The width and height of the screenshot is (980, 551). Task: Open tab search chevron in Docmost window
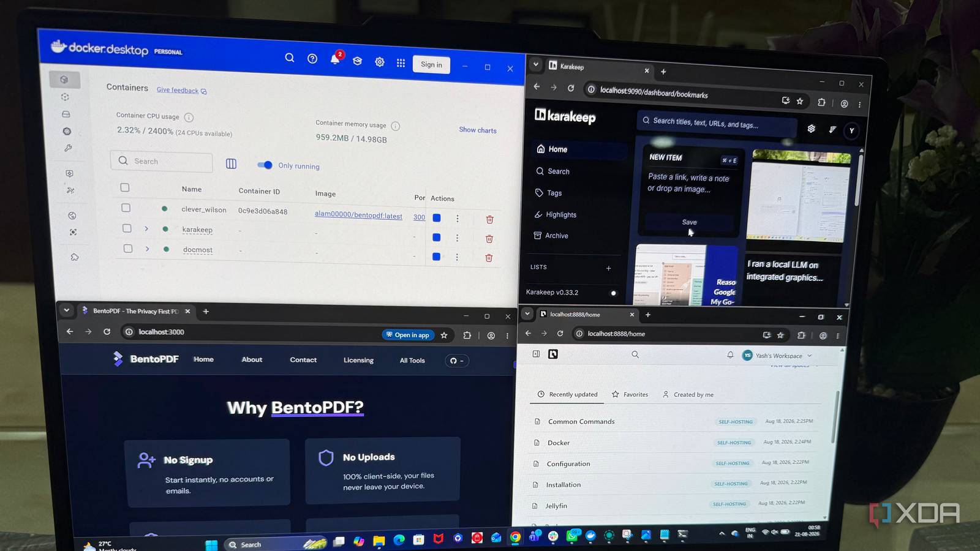pyautogui.click(x=527, y=314)
